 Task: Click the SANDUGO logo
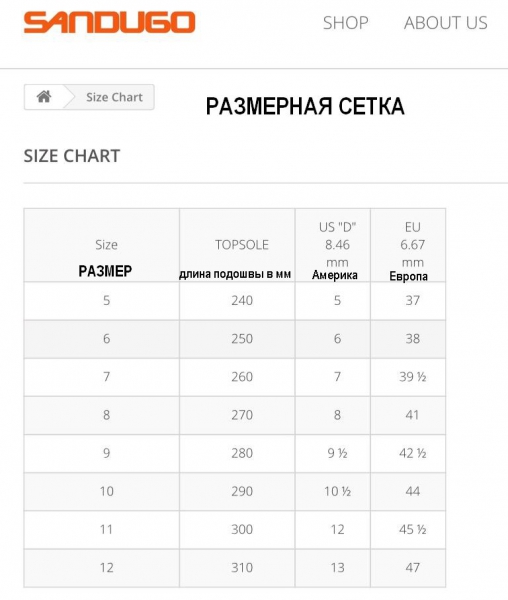click(109, 22)
